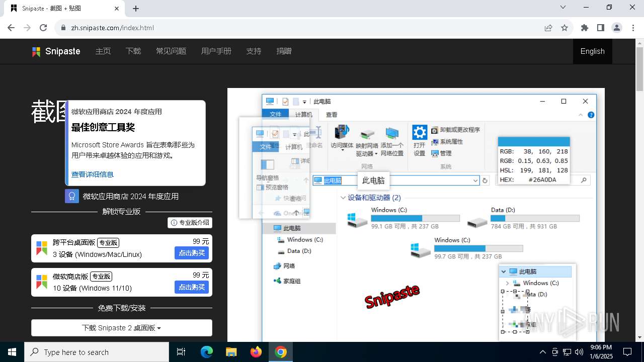The image size is (644, 362).
Task: Click the taskbar search box
Action: click(x=97, y=352)
